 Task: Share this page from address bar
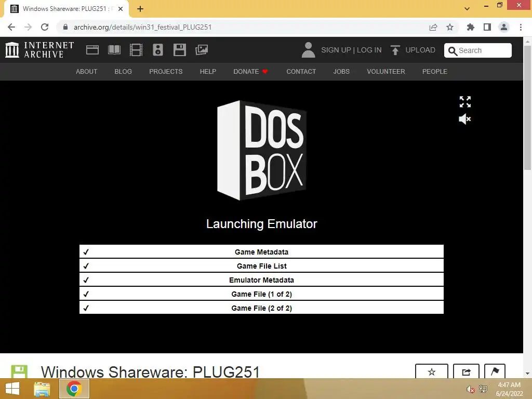pos(433,27)
